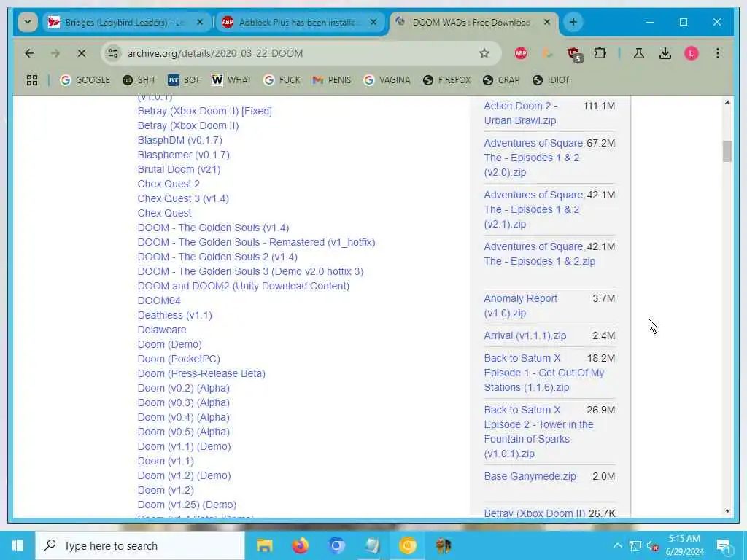Switch to the Adblock Plus installed tab
The image size is (747, 560).
(300, 23)
